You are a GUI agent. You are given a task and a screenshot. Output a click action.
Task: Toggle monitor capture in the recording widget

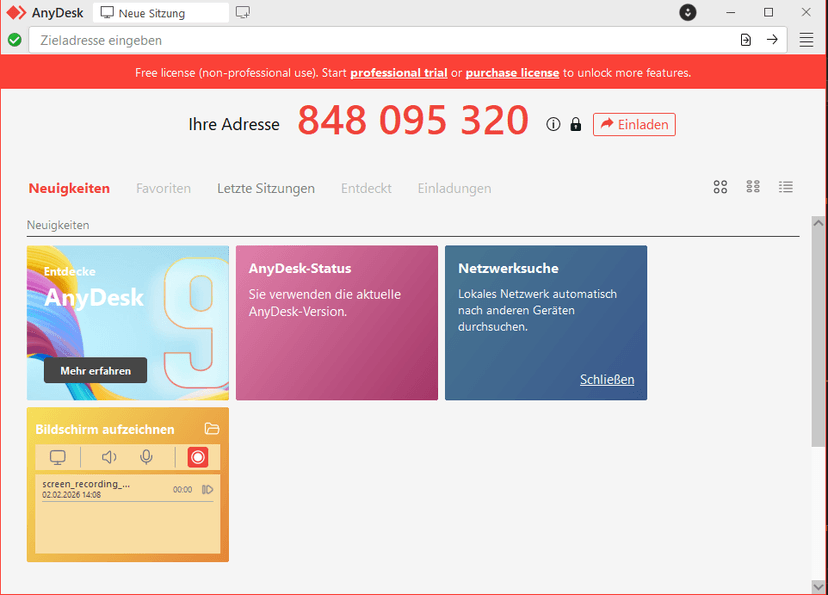(x=57, y=457)
